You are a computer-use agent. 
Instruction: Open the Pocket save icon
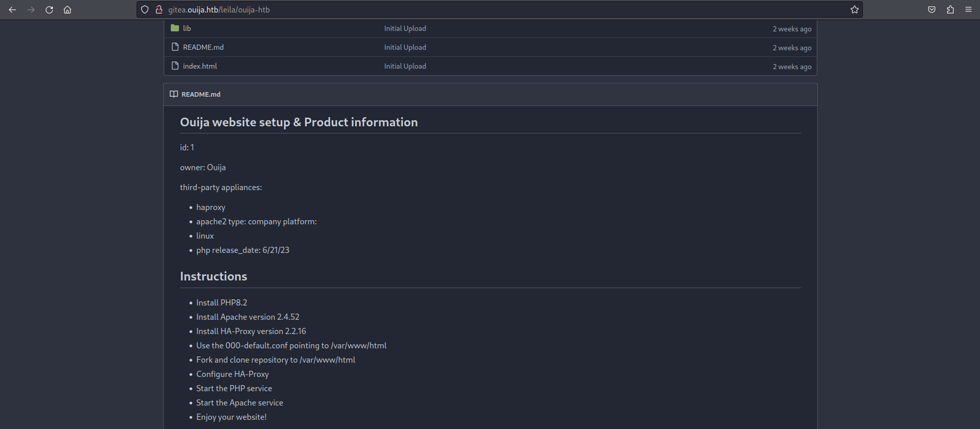pyautogui.click(x=931, y=10)
